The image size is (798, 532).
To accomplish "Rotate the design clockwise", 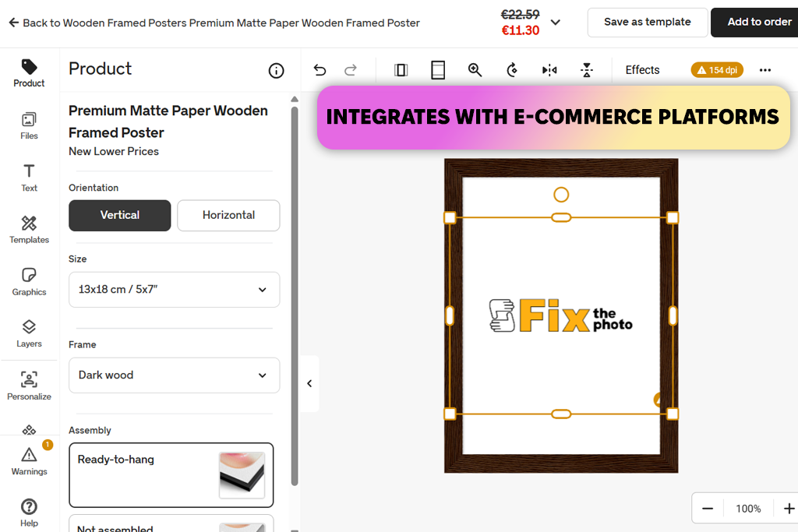I will point(513,69).
